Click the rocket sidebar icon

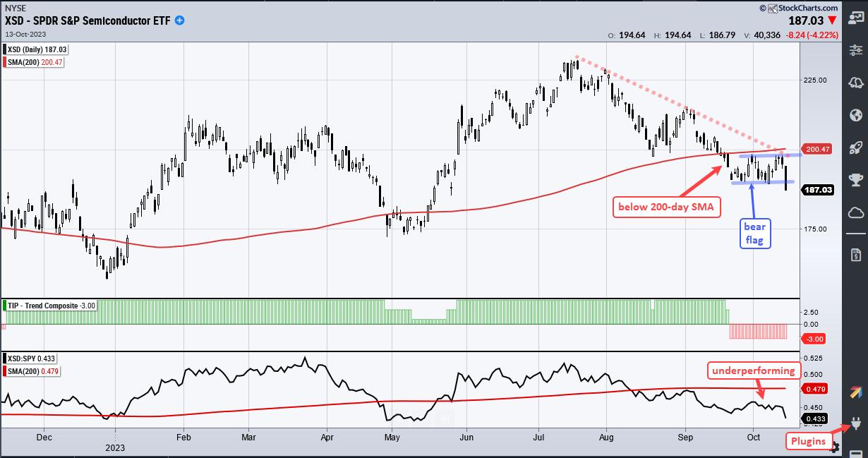tap(855, 147)
